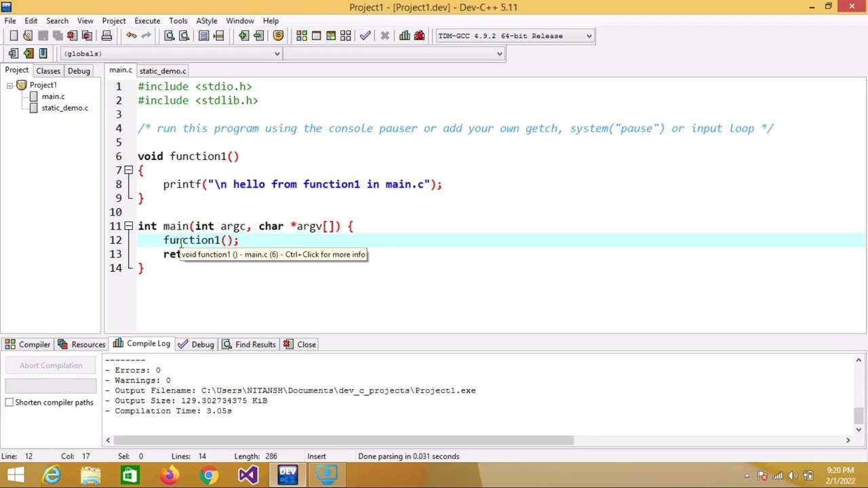Click the Close All files toolbar icon
The height and width of the screenshot is (488, 868).
click(87, 35)
